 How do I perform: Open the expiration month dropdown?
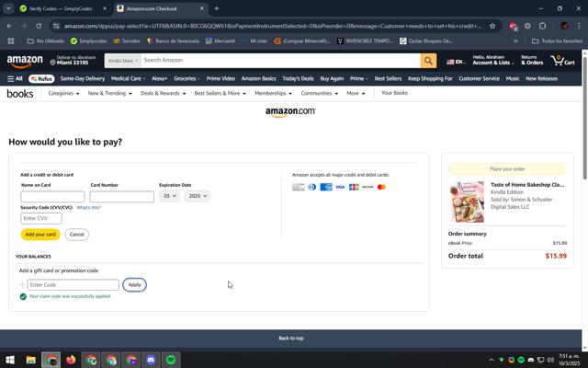click(x=169, y=196)
